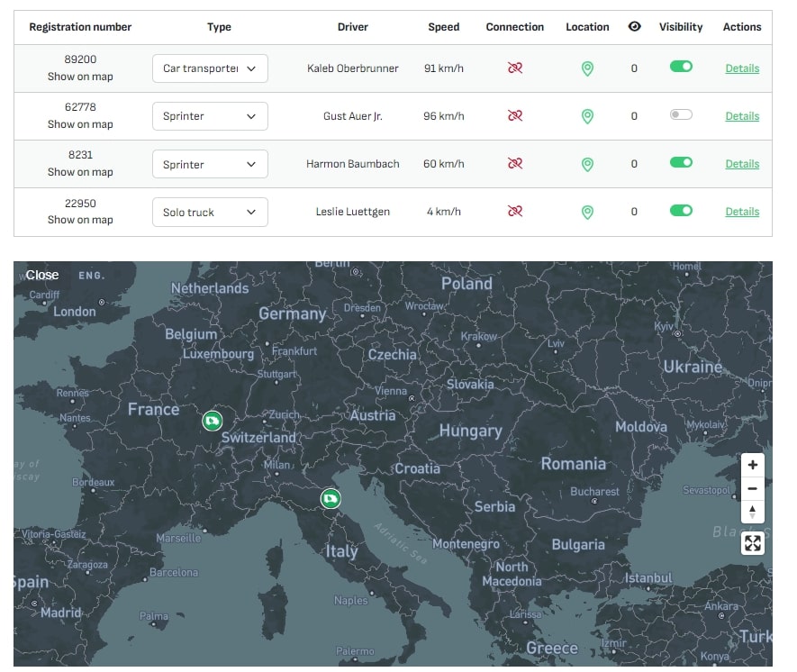Click the location pin icon for vehicle 22950
The image size is (797, 672).
587,212
